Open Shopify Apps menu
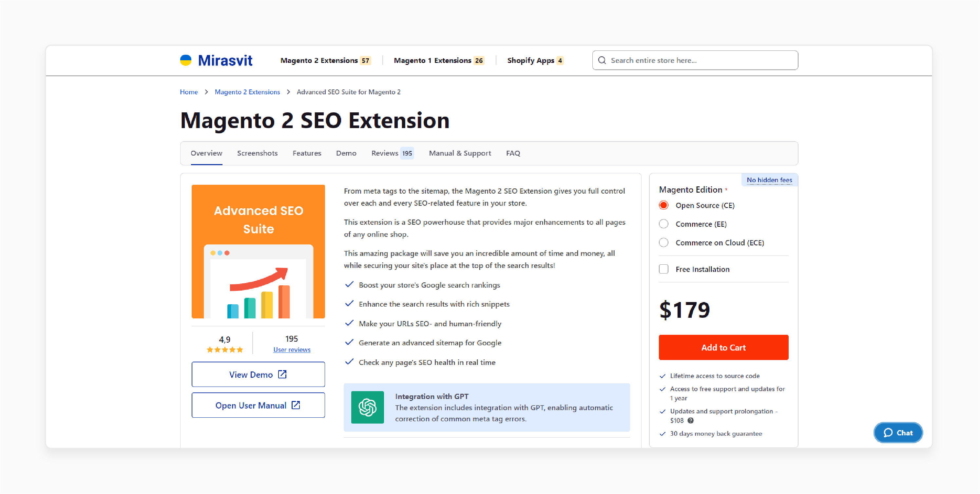Screen dimensions: 980x494 click(x=535, y=60)
